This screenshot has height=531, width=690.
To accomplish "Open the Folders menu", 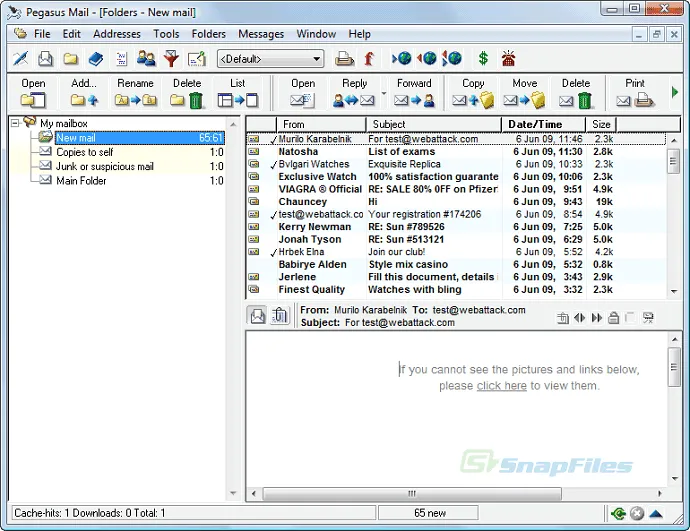I will 209,34.
